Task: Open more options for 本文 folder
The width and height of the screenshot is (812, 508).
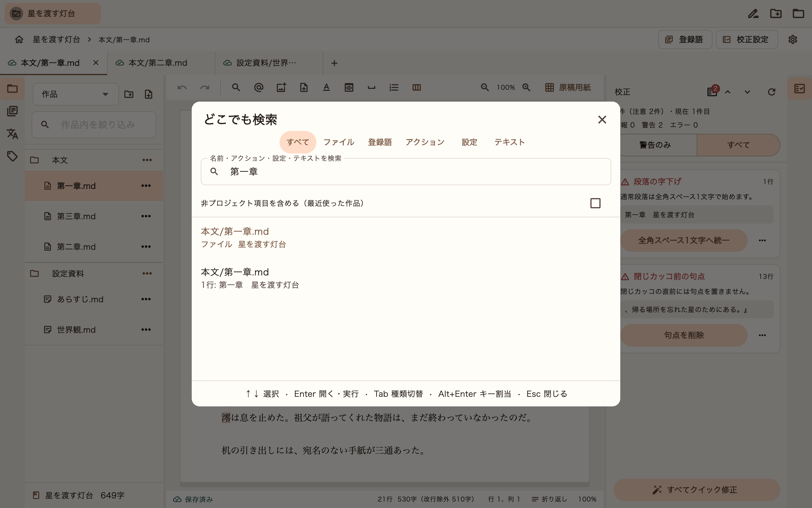Action: pos(147,160)
